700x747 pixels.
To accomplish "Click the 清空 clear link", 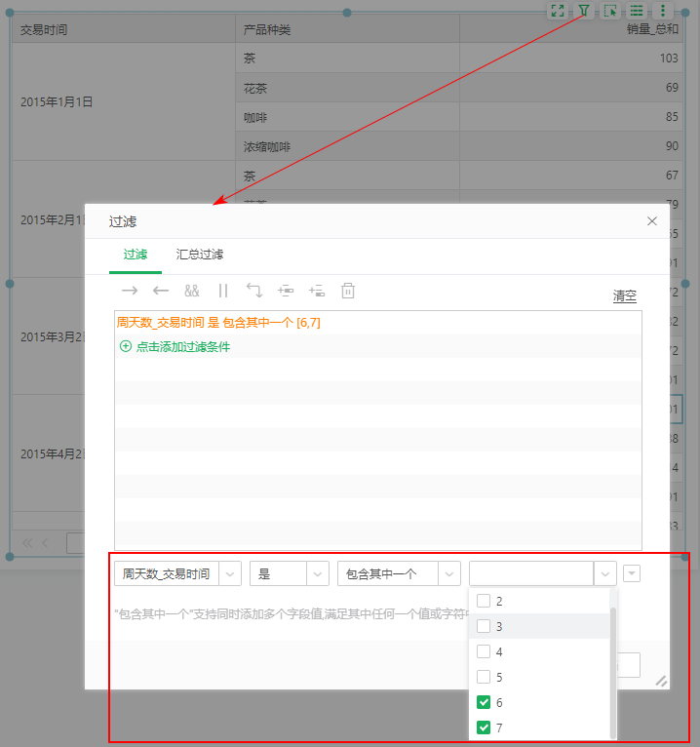I will click(x=624, y=296).
